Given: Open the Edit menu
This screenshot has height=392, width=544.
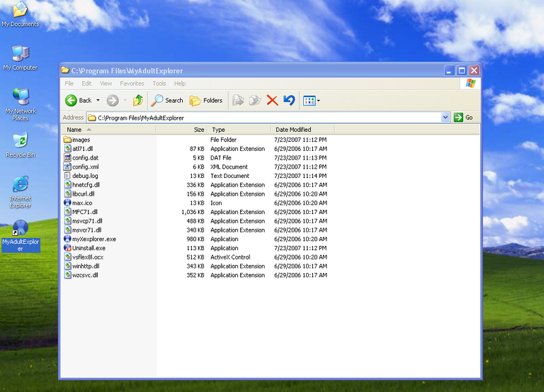Looking at the screenshot, I should pyautogui.click(x=86, y=84).
